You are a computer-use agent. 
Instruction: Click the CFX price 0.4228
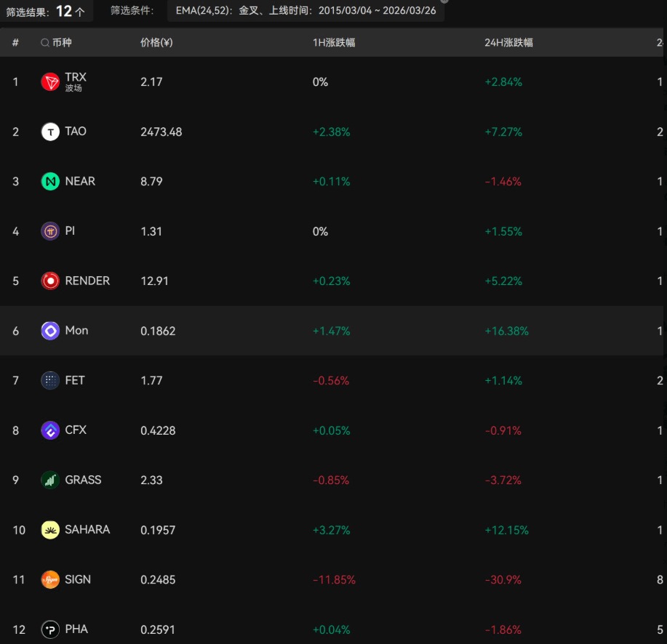pos(158,430)
